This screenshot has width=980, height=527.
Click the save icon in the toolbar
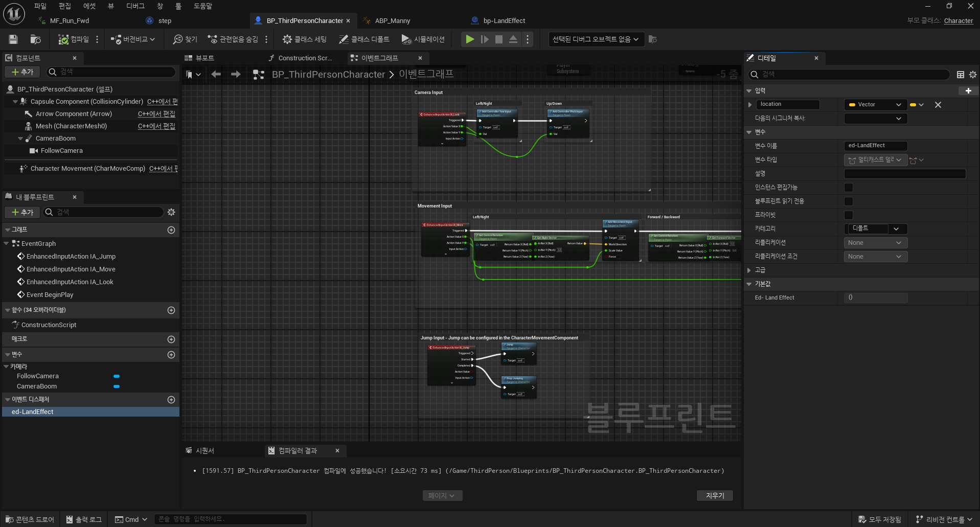pyautogui.click(x=13, y=39)
